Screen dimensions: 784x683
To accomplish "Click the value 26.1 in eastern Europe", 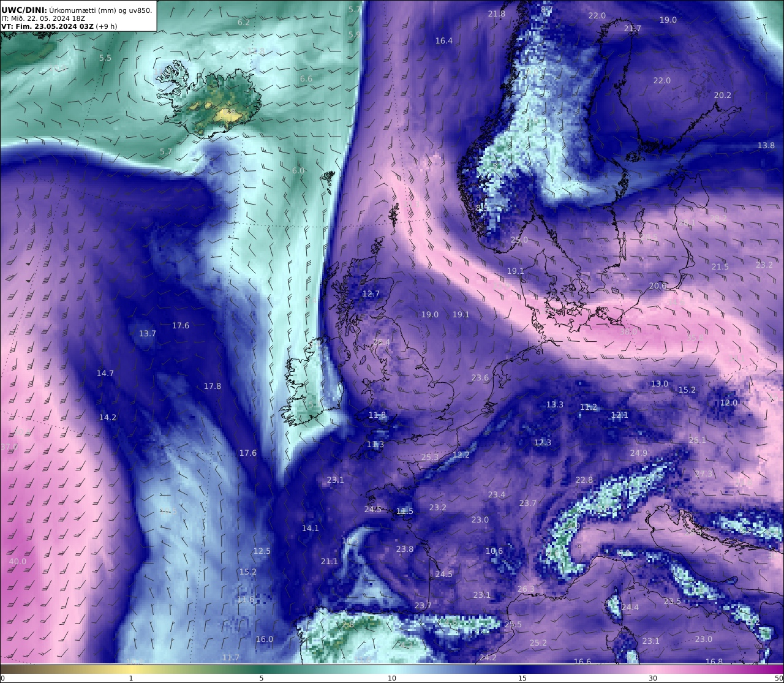I will 698,440.
